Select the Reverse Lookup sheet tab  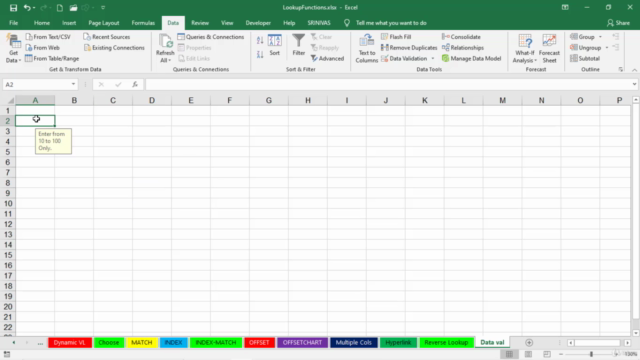pyautogui.click(x=446, y=343)
